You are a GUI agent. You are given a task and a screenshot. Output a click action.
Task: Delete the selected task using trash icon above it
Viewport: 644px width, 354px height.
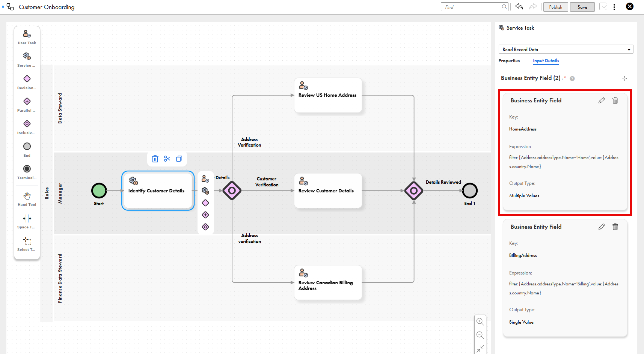coord(155,159)
